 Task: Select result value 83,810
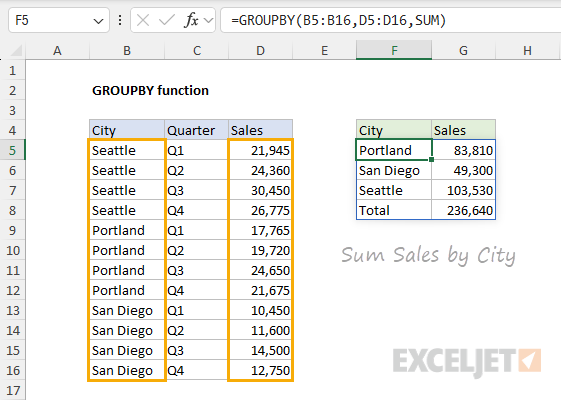pyautogui.click(x=463, y=150)
